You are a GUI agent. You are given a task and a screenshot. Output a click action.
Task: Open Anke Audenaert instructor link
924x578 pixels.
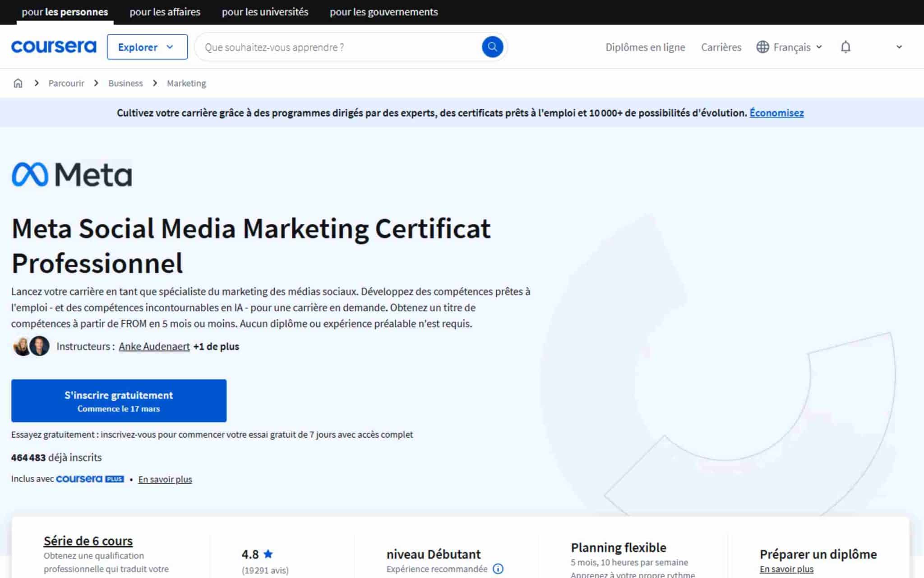click(x=154, y=346)
